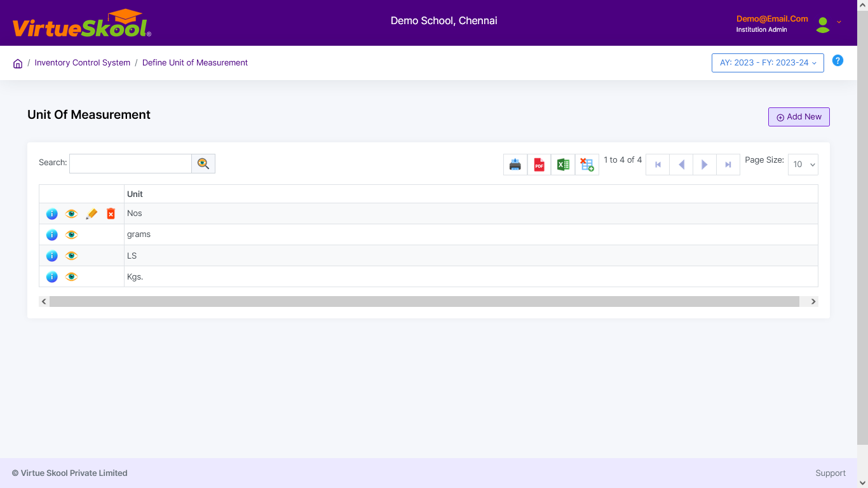View the Kgs. unit via eye icon
868x488 pixels.
coord(72,276)
